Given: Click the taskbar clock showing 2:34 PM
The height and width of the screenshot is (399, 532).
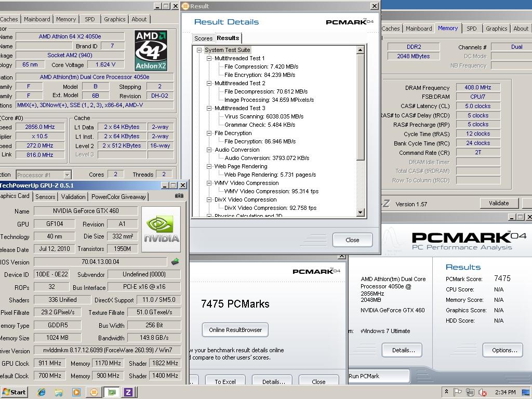Looking at the screenshot, I should 505,392.
